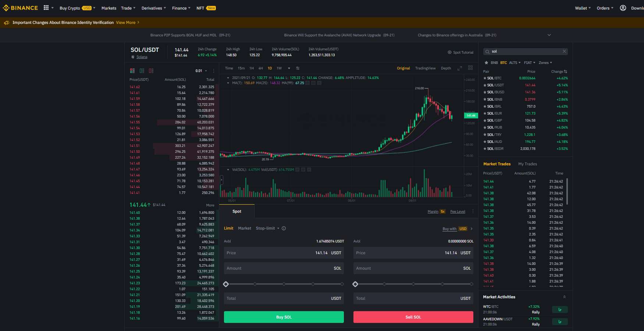Open View More announcement link
644x331 pixels.
tap(128, 22)
